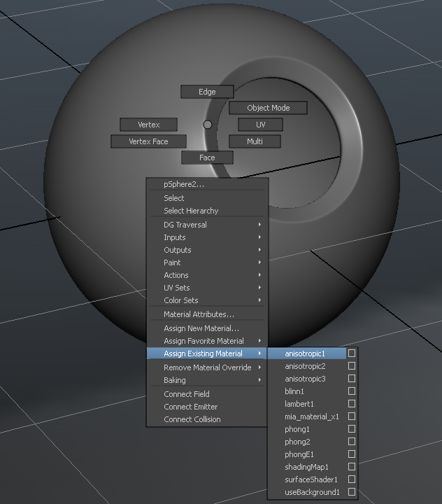Select Multi component mode
Image resolution: width=442 pixels, height=504 pixels.
255,141
